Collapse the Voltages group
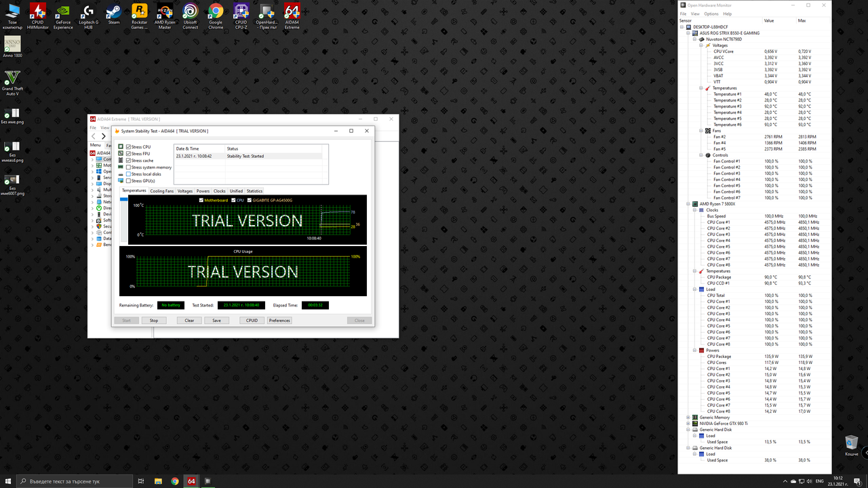The width and height of the screenshot is (868, 488). pyautogui.click(x=701, y=45)
